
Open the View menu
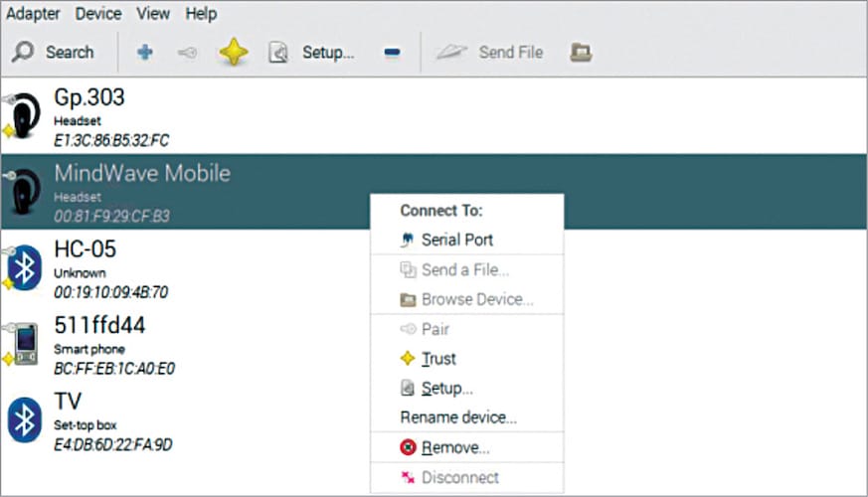pos(155,14)
